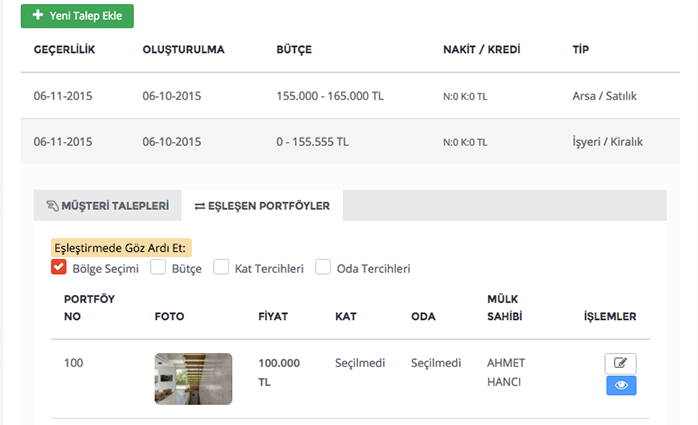Click the edit pencil icon for portfolio 100
698x425 pixels.
click(x=620, y=364)
